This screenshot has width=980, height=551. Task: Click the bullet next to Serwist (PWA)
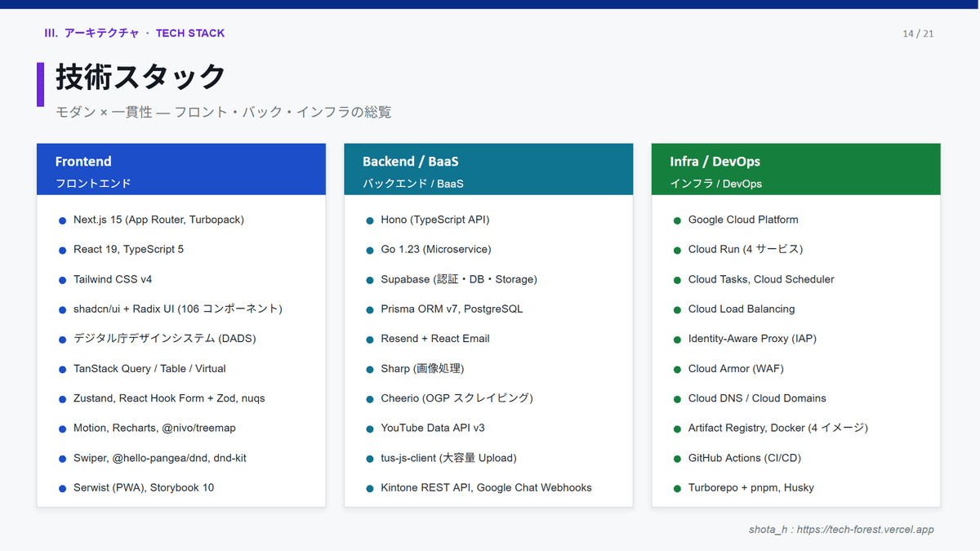(x=63, y=488)
